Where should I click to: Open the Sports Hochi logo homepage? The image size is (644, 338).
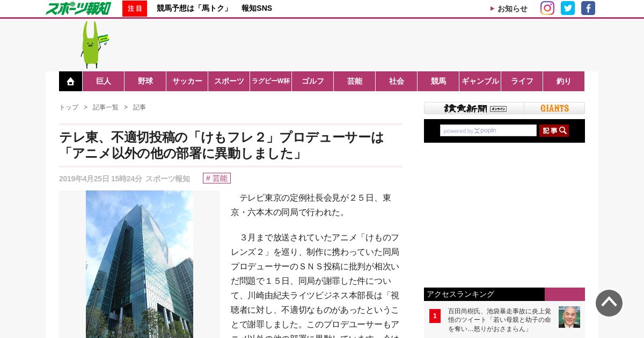[x=78, y=8]
